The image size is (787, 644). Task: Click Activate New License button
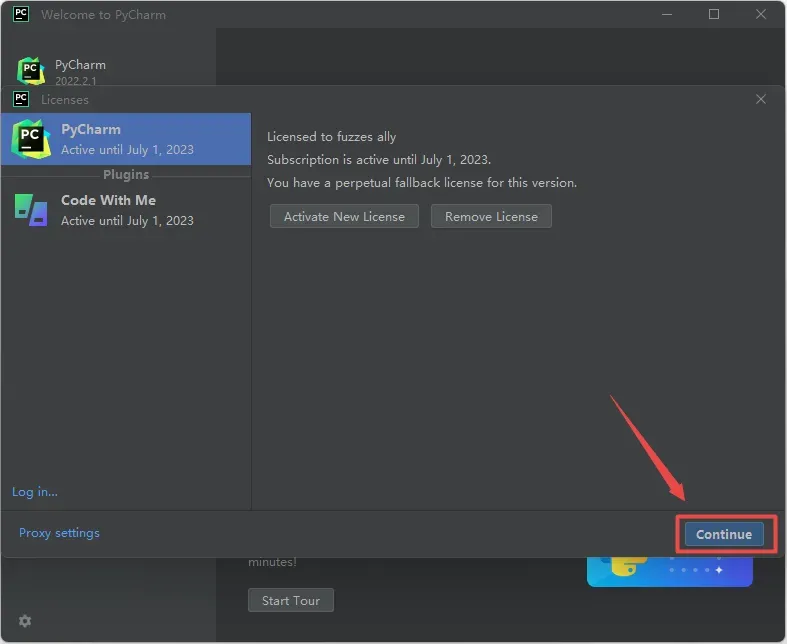[344, 216]
